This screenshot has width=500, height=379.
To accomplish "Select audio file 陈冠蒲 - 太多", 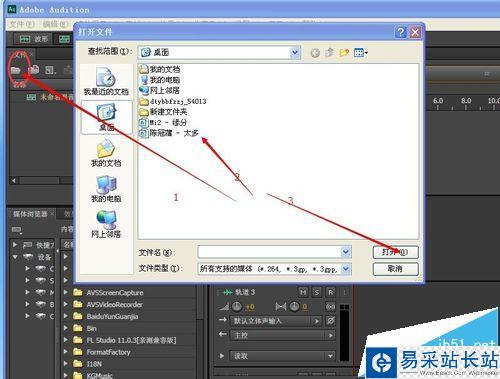I will pos(169,133).
